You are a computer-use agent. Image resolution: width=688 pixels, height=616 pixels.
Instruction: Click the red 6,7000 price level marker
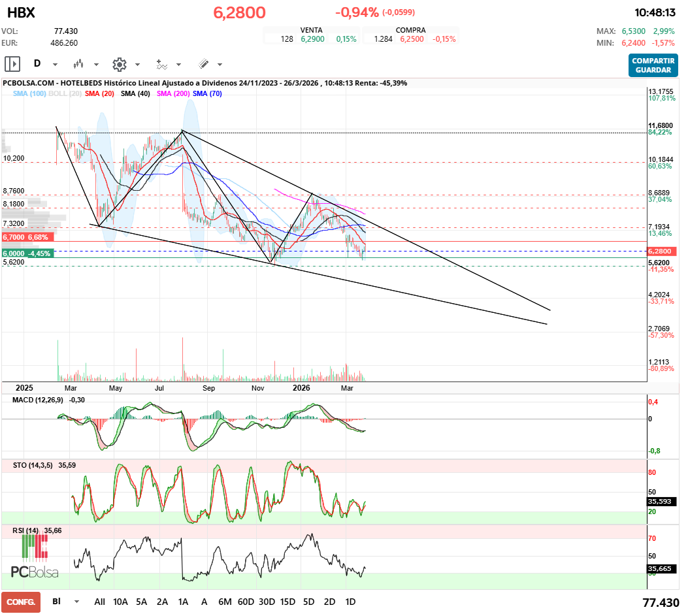[x=26, y=237]
